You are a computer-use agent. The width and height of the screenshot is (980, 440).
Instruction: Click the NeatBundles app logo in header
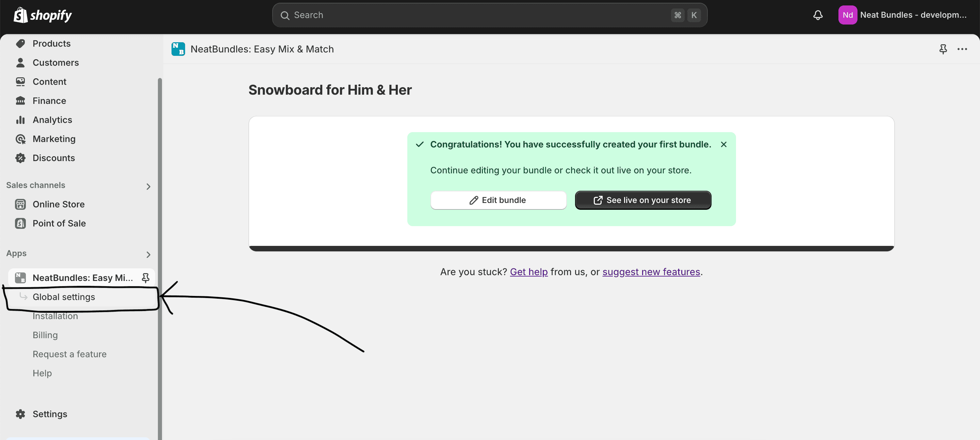coord(178,49)
